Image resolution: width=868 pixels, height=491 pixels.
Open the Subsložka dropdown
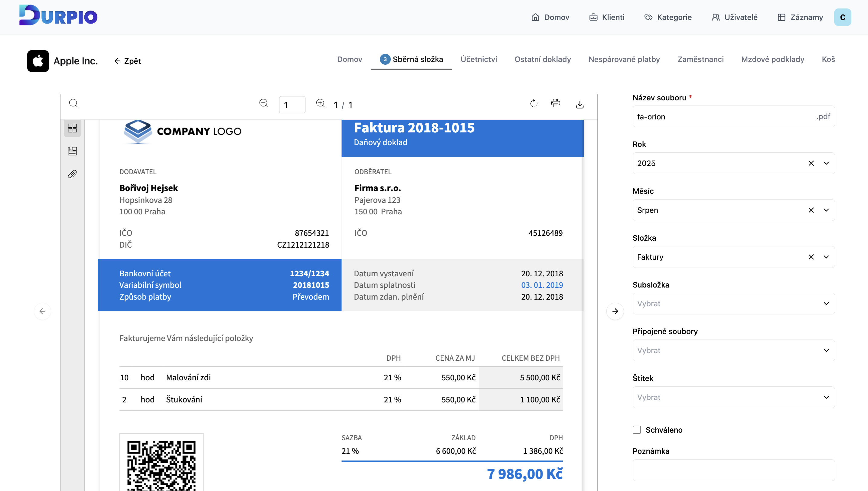tap(826, 303)
